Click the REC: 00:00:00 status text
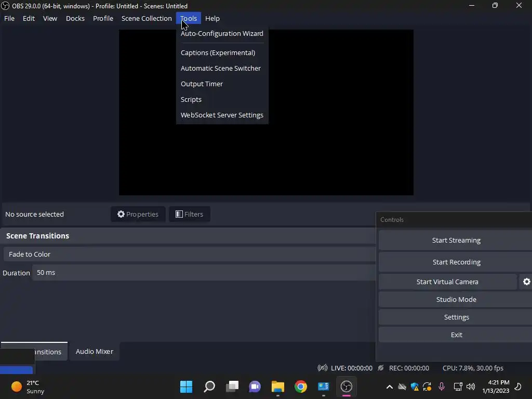532x399 pixels. [409, 368]
